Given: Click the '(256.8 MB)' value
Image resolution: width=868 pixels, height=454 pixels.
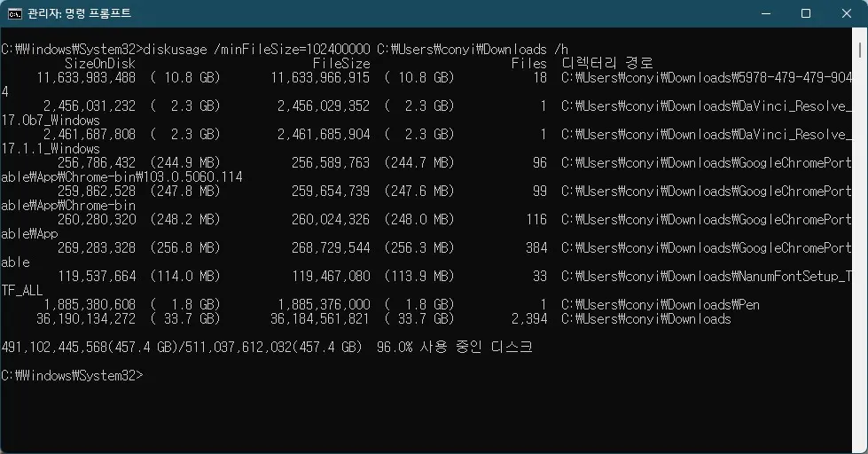Looking at the screenshot, I should coord(185,248).
